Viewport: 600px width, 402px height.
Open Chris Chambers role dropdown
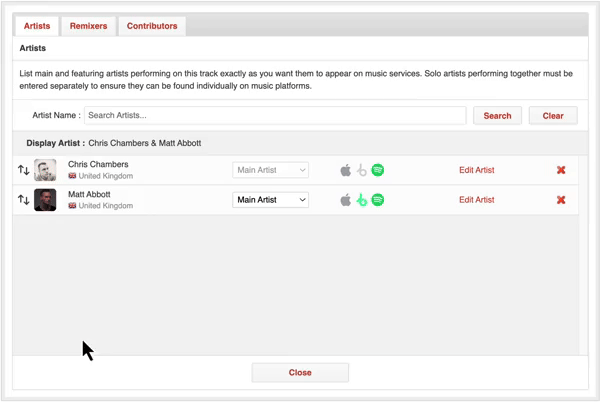(271, 170)
